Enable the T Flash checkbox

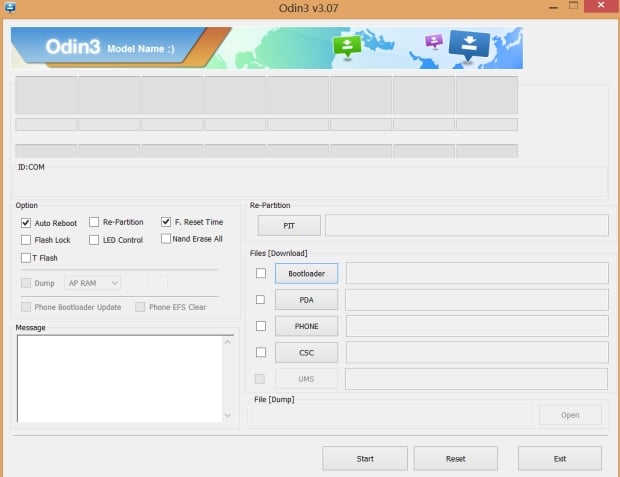26,258
